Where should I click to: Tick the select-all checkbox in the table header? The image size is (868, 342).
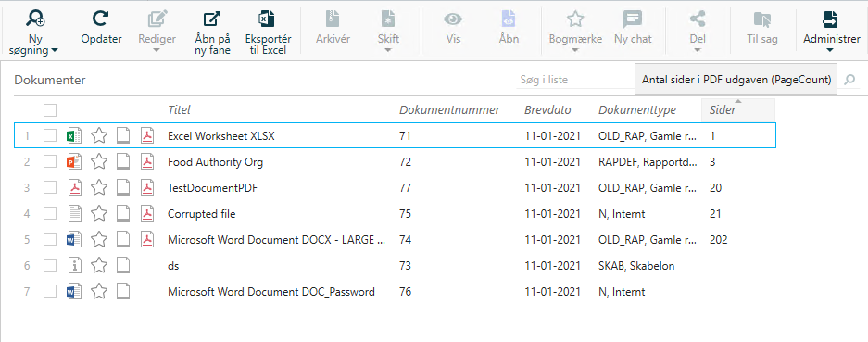click(x=50, y=110)
